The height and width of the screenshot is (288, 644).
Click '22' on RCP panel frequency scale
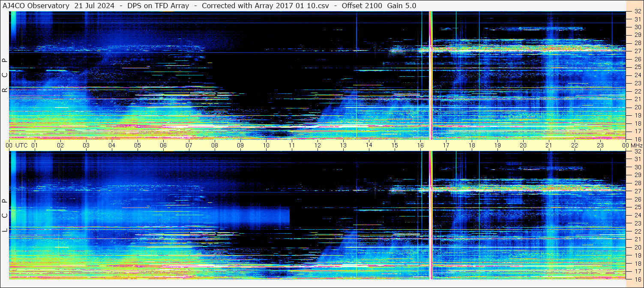point(638,91)
